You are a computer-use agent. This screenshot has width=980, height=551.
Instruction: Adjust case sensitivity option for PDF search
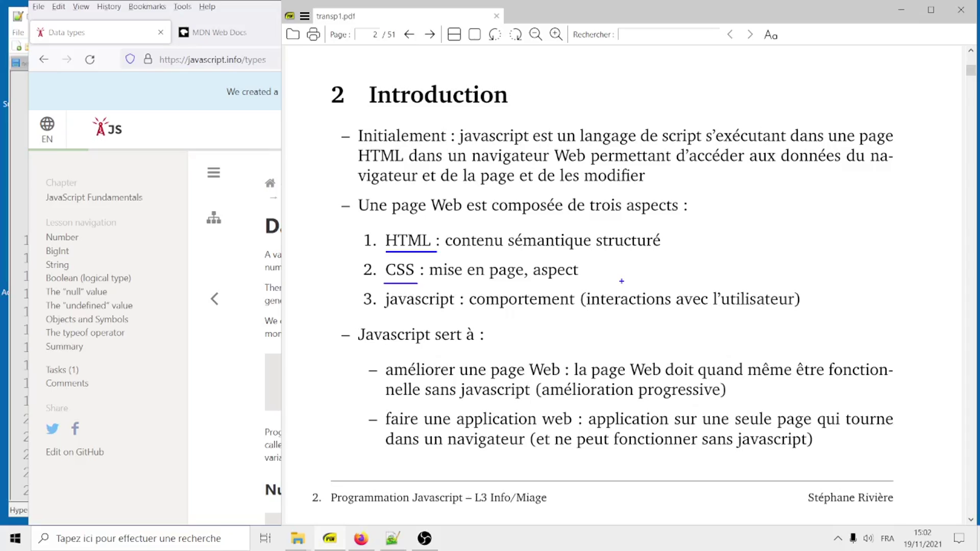tap(771, 35)
